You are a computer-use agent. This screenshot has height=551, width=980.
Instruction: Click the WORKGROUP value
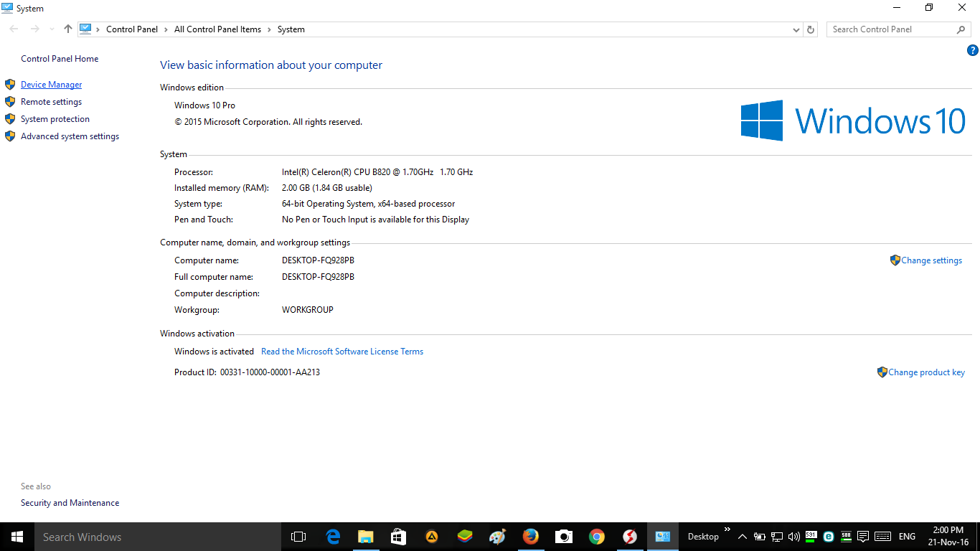click(308, 310)
